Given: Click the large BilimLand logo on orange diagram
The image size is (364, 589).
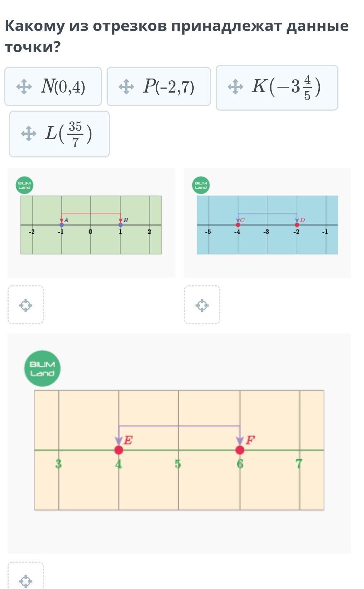Looking at the screenshot, I should [42, 369].
